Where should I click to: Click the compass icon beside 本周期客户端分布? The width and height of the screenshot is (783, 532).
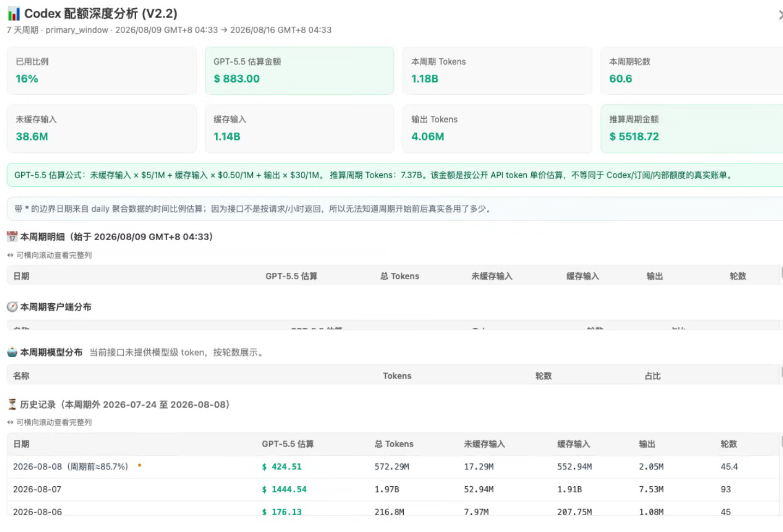click(12, 307)
